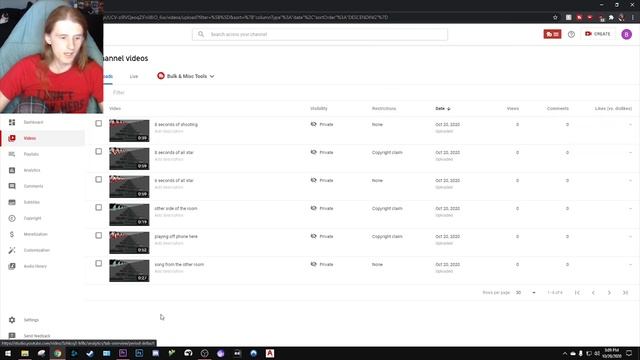
Task: Click the Comments column header
Action: (x=558, y=109)
